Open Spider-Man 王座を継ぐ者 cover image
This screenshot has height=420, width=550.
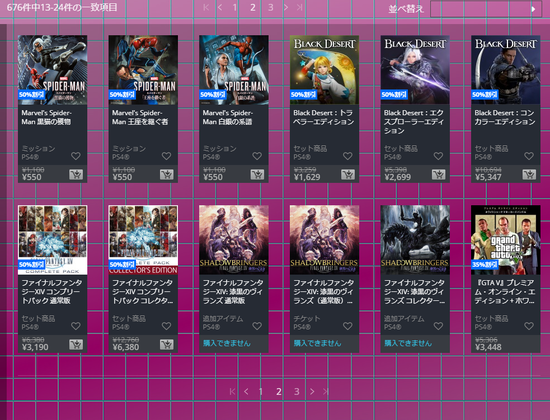pos(143,69)
